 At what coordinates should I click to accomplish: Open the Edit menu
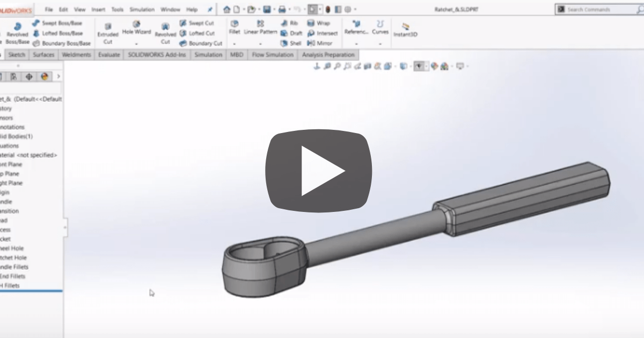63,9
